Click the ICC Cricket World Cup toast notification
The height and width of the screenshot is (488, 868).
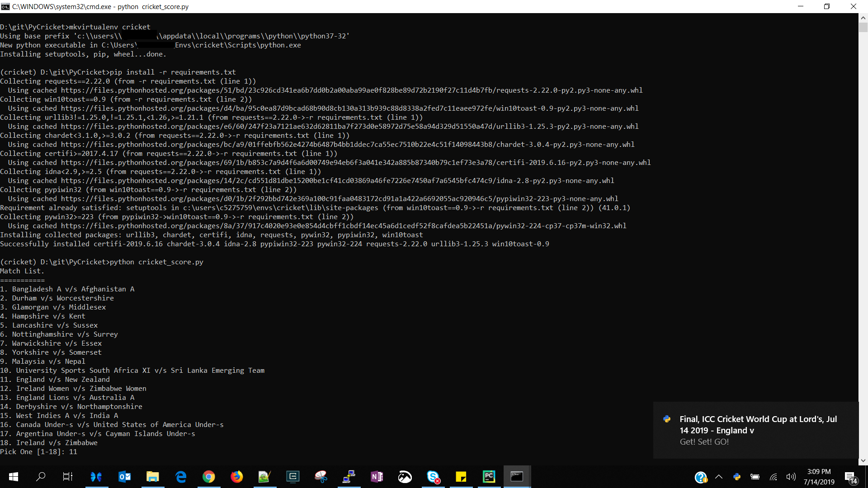(756, 430)
